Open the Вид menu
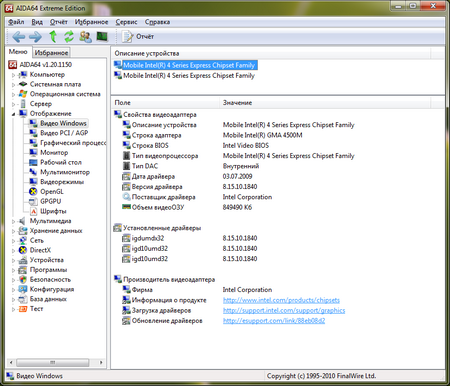450x386 pixels. (37, 22)
